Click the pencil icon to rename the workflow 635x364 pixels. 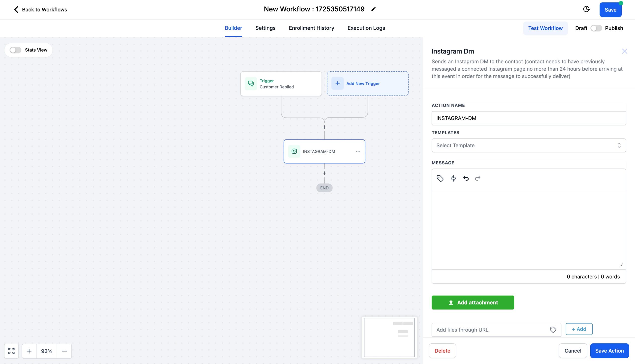point(373,9)
